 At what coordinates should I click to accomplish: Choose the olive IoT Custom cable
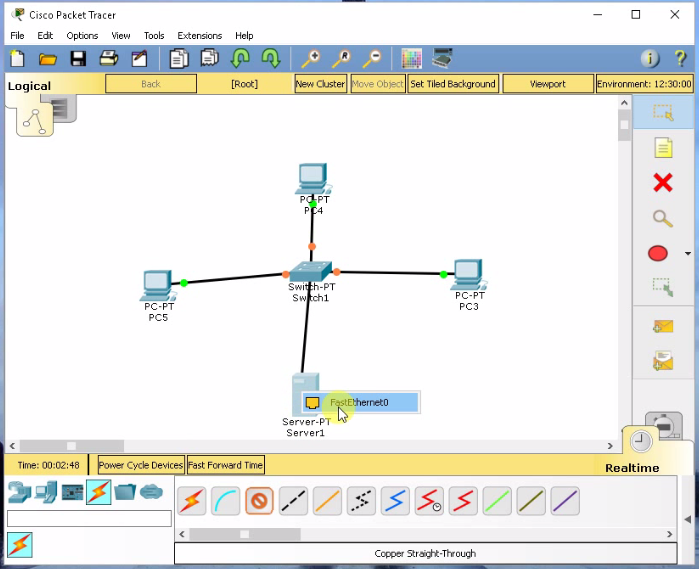(x=530, y=501)
